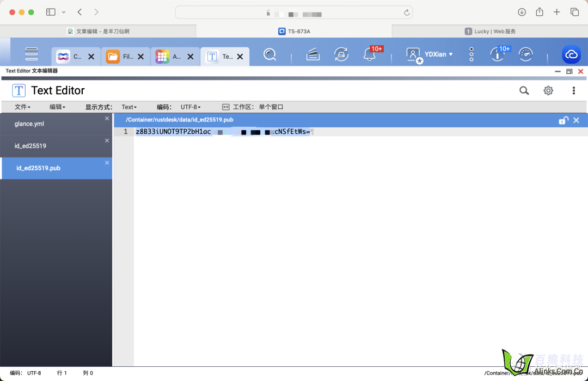Open Text Editor settings gear

(548, 91)
